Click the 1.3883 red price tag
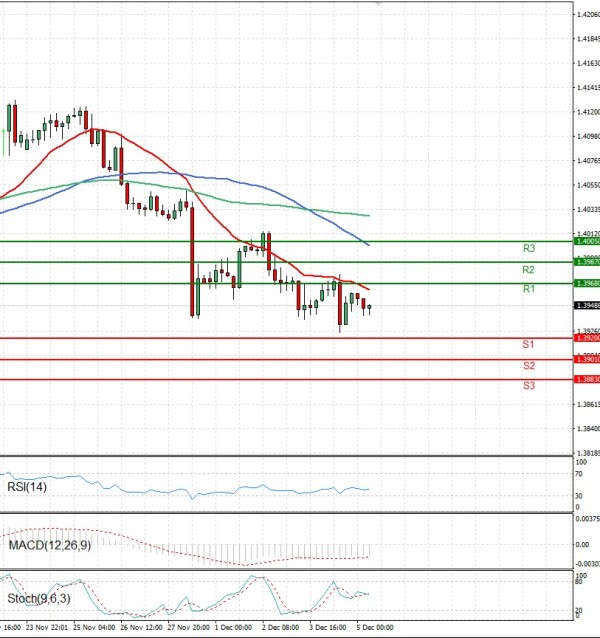This screenshot has width=600, height=638. coord(587,379)
